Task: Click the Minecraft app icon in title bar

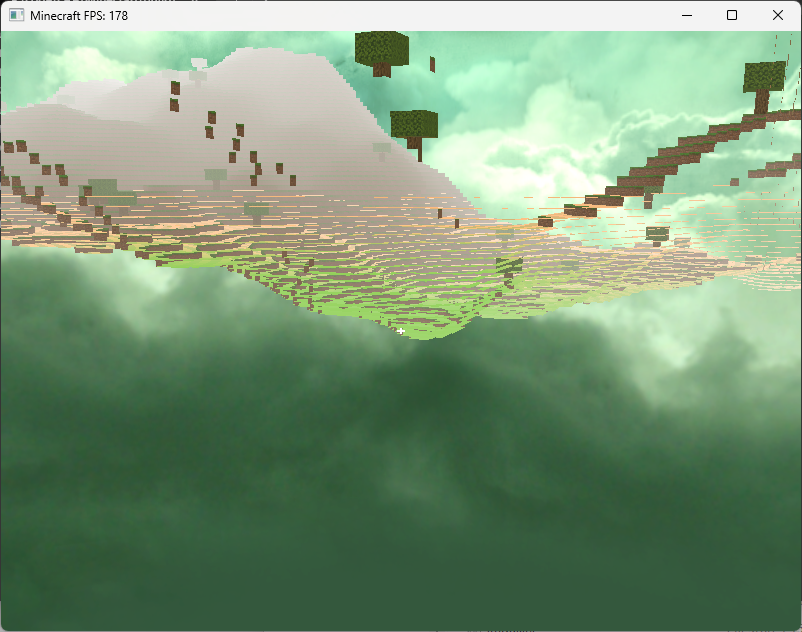Action: [x=16, y=15]
